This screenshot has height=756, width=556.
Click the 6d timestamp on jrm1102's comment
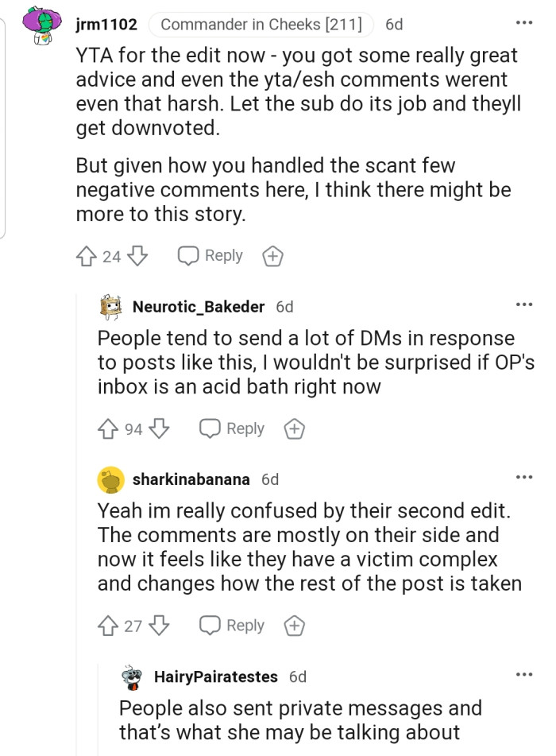point(395,24)
